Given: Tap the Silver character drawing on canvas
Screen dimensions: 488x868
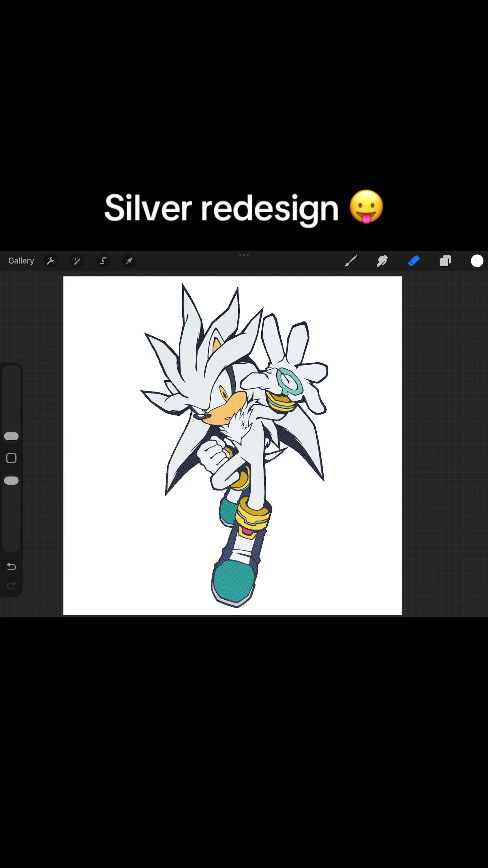Looking at the screenshot, I should pos(234,445).
